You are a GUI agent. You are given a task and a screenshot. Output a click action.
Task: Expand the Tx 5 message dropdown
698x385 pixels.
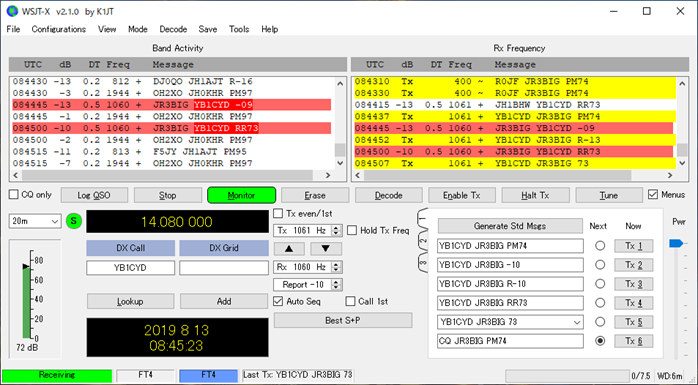tap(577, 322)
